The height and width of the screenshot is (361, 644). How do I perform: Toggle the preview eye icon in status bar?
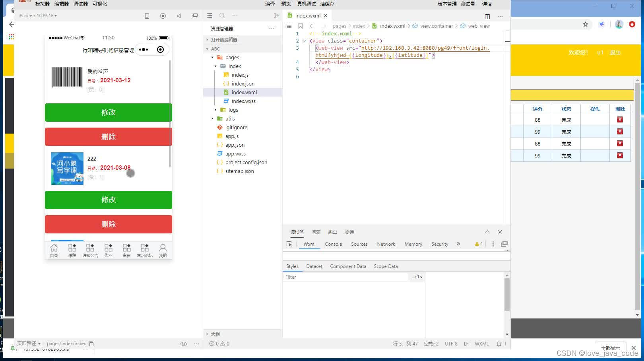tap(184, 344)
